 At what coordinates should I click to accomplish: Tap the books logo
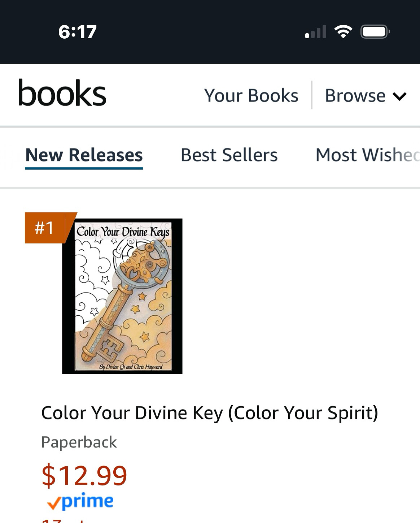point(62,93)
